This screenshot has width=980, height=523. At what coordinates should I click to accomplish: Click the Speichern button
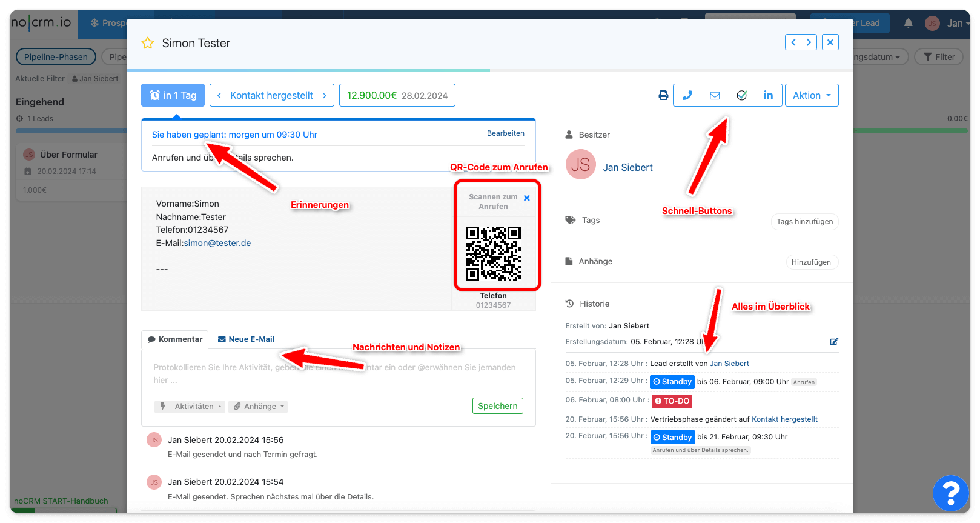point(498,406)
